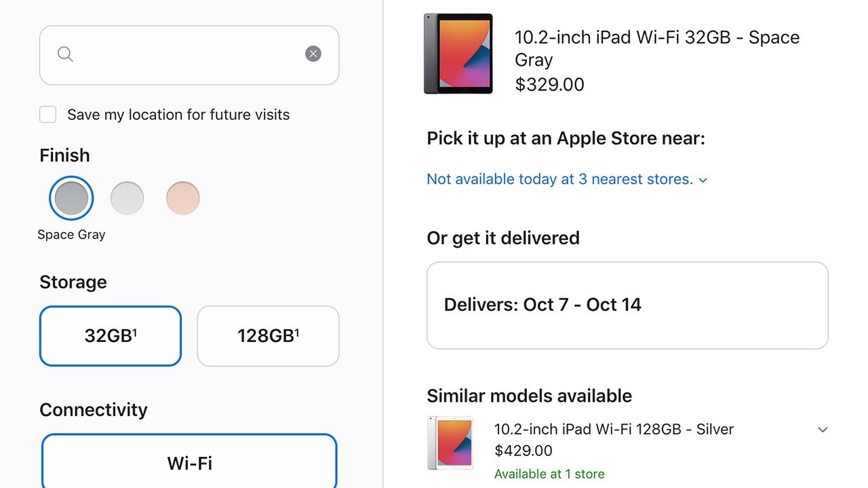This screenshot has width=868, height=488.
Task: Pick the Gold finish swatch
Action: click(183, 198)
